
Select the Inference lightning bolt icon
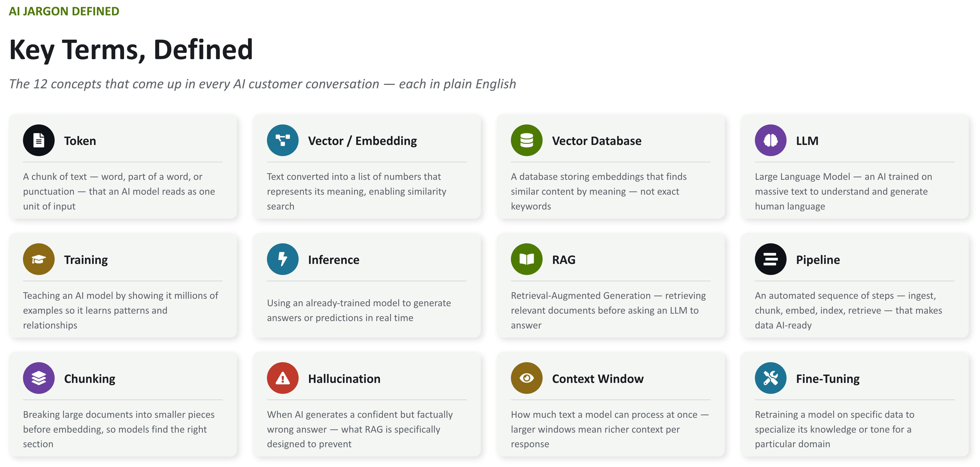click(x=283, y=259)
